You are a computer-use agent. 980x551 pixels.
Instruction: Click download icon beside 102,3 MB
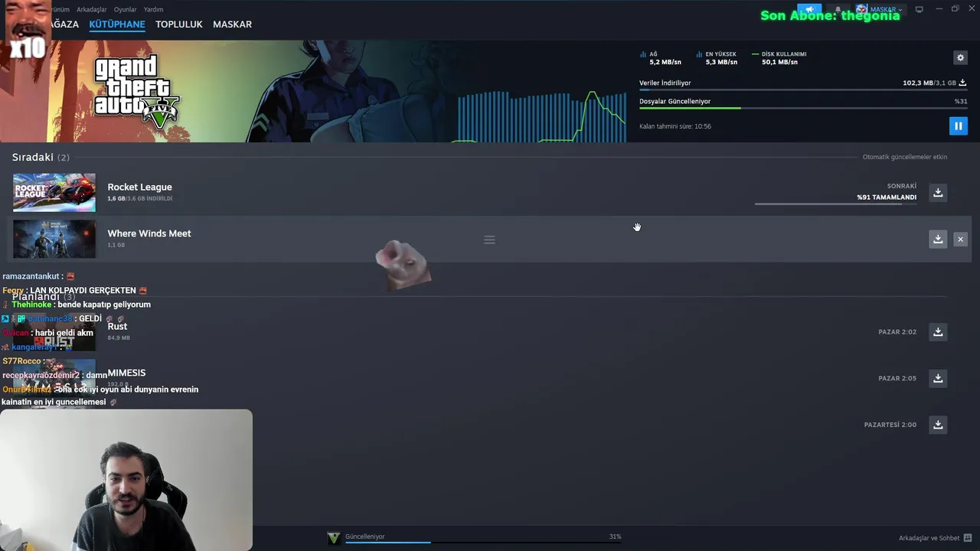[x=962, y=83]
